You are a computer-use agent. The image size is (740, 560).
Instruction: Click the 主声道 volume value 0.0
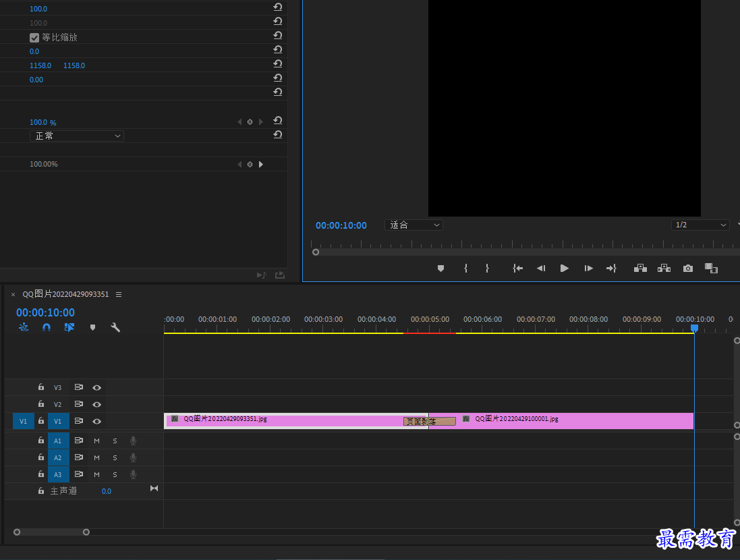click(x=106, y=492)
